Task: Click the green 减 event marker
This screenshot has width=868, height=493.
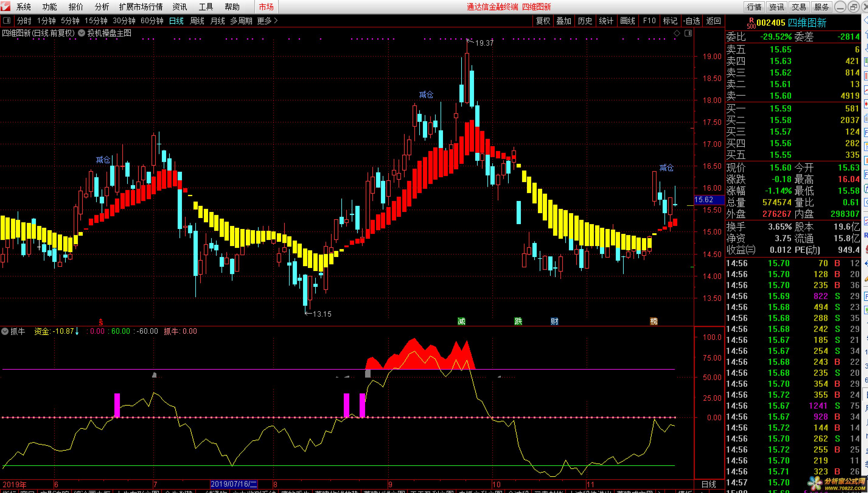Action: click(462, 321)
